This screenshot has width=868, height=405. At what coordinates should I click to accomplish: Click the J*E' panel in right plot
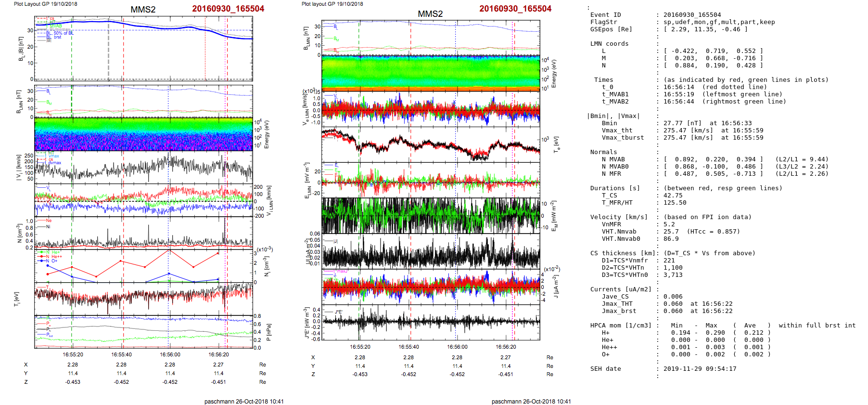(430, 322)
